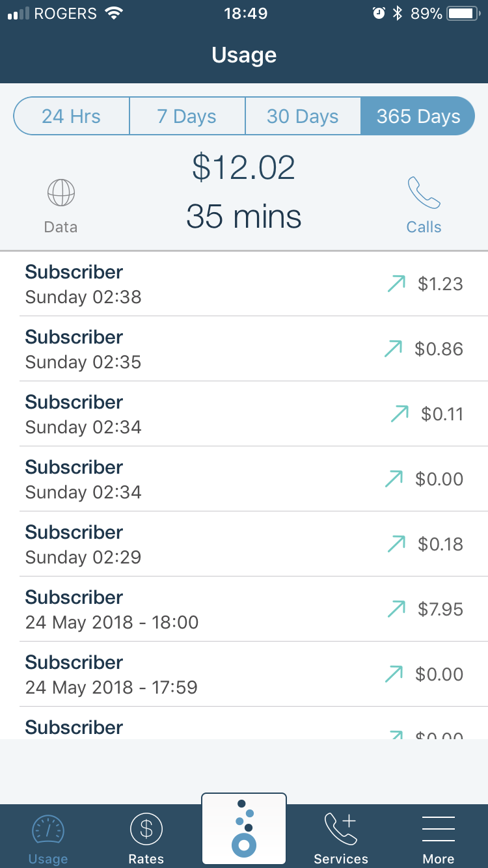Switch to 7 Days range

(187, 116)
